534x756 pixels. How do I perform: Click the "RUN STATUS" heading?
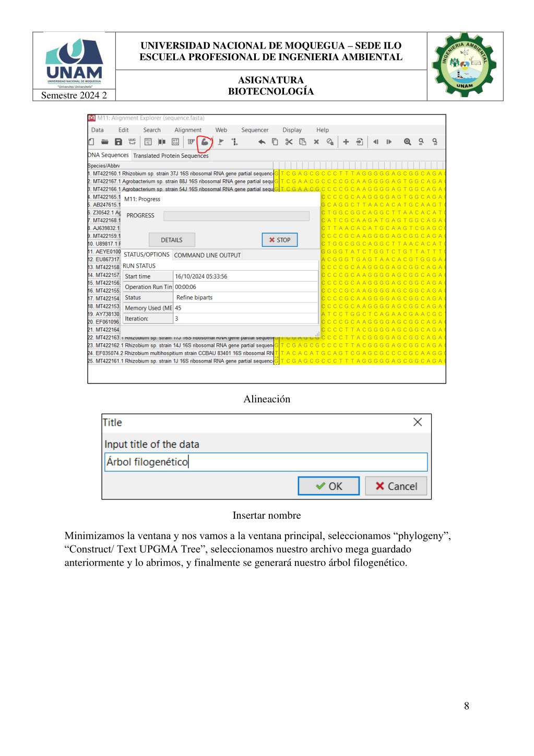coord(139,266)
